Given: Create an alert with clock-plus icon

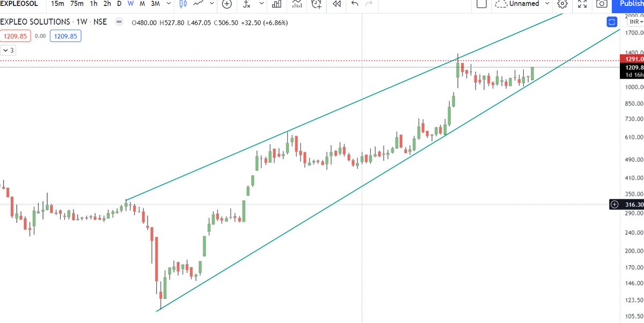Looking at the screenshot, I should pos(317,4).
